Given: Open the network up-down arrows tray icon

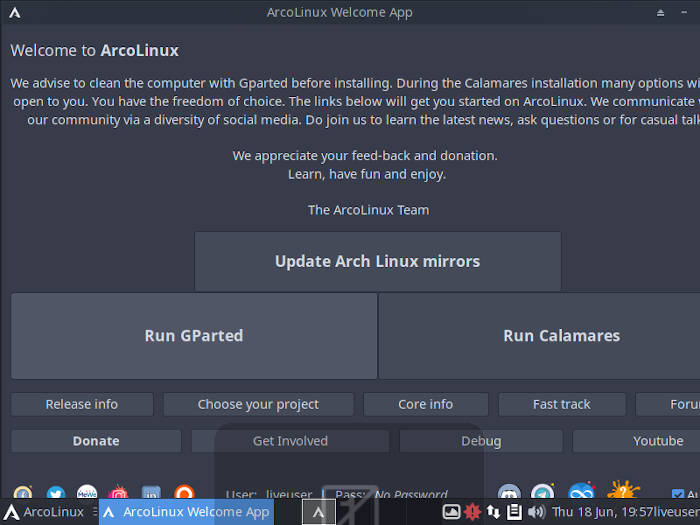Looking at the screenshot, I should 493,512.
